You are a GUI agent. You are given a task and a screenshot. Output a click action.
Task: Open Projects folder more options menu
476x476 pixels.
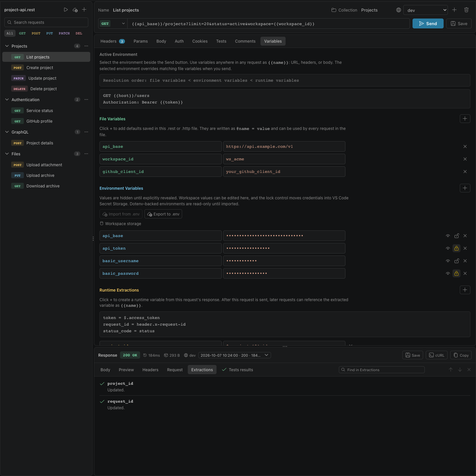[x=86, y=46]
